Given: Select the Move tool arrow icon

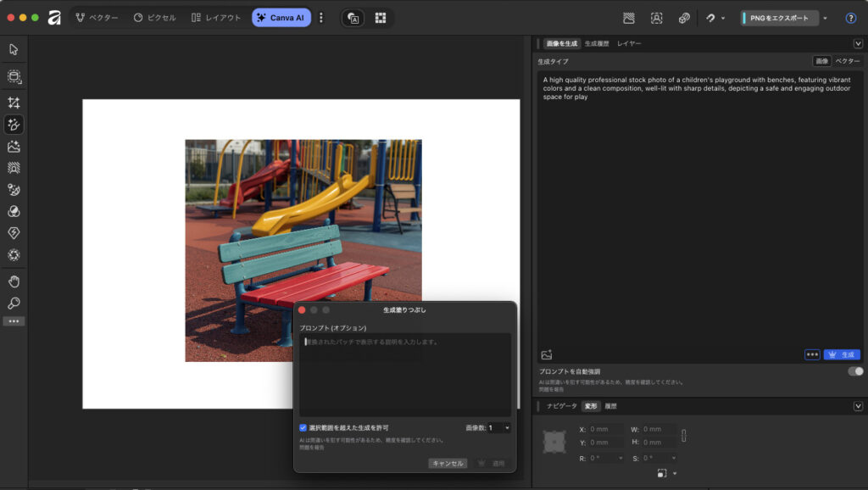Looking at the screenshot, I should tap(14, 49).
